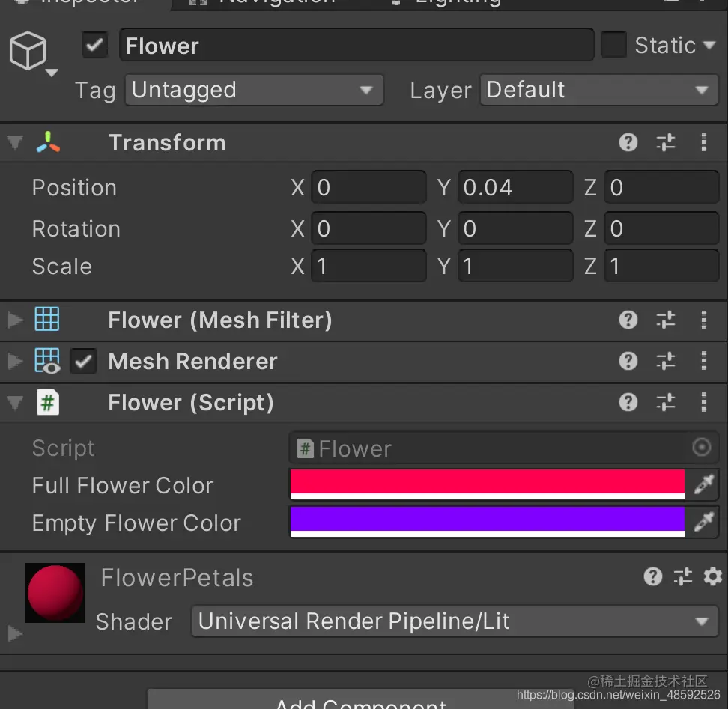Click the FlowerPetals material name
This screenshot has height=709, width=728.
point(177,578)
